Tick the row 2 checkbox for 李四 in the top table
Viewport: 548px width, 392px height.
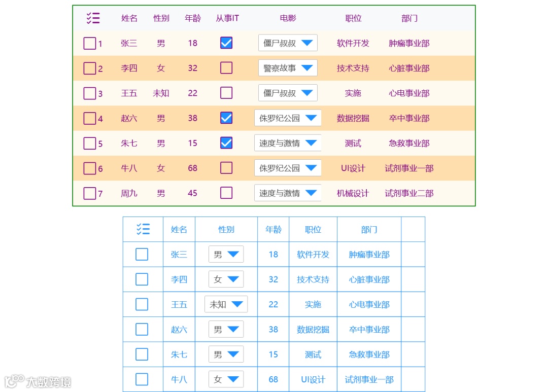click(89, 68)
